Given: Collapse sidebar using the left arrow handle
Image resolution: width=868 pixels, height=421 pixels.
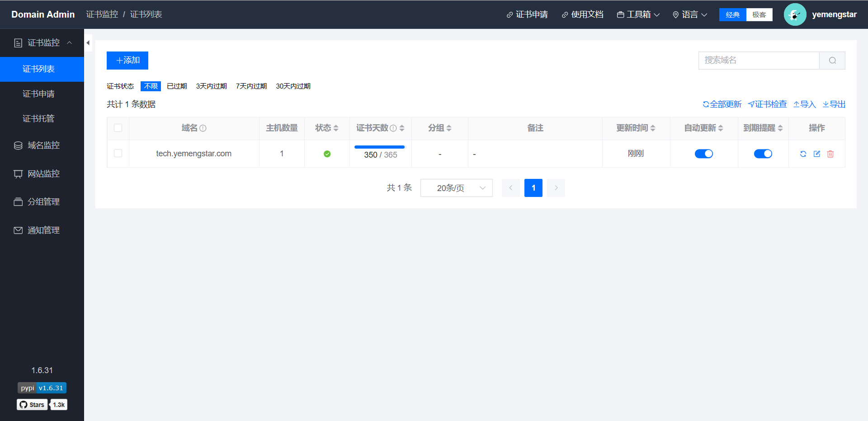Looking at the screenshot, I should (88, 43).
